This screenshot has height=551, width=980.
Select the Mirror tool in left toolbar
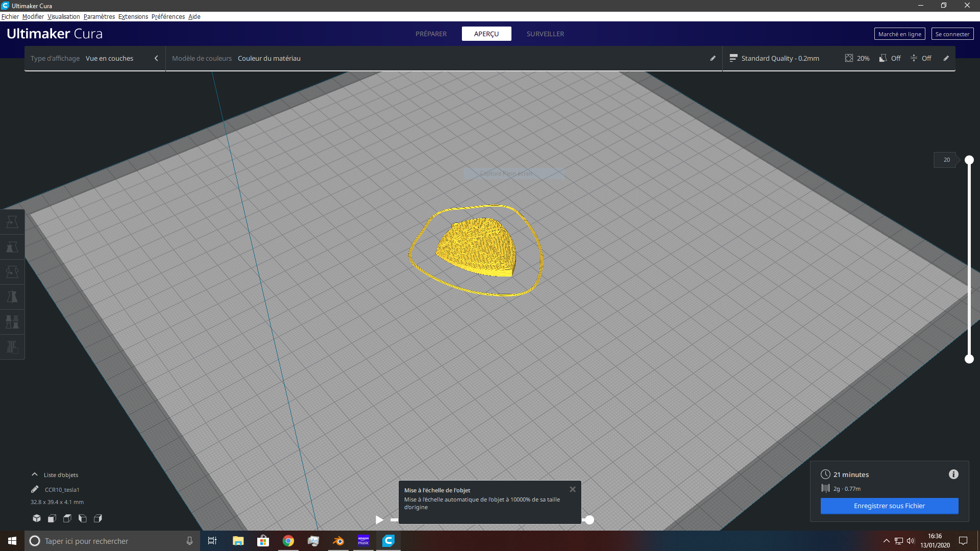tap(12, 297)
